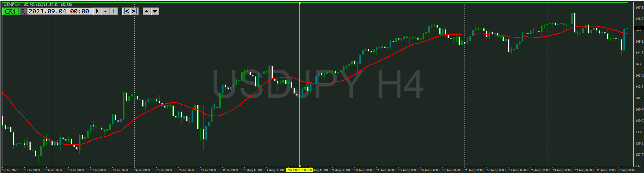Click the 12 Jul 2023 time axis label
Image resolution: width=644 pixels, height=173 pixels.
[10, 170]
